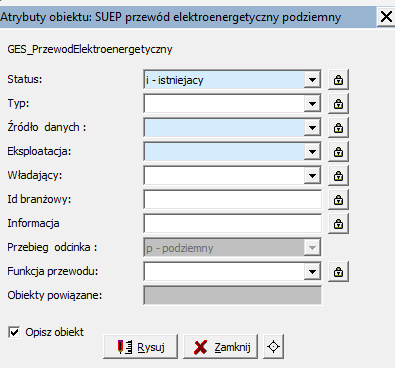Click the Rysuj button
The width and height of the screenshot is (395, 368).
(x=140, y=347)
